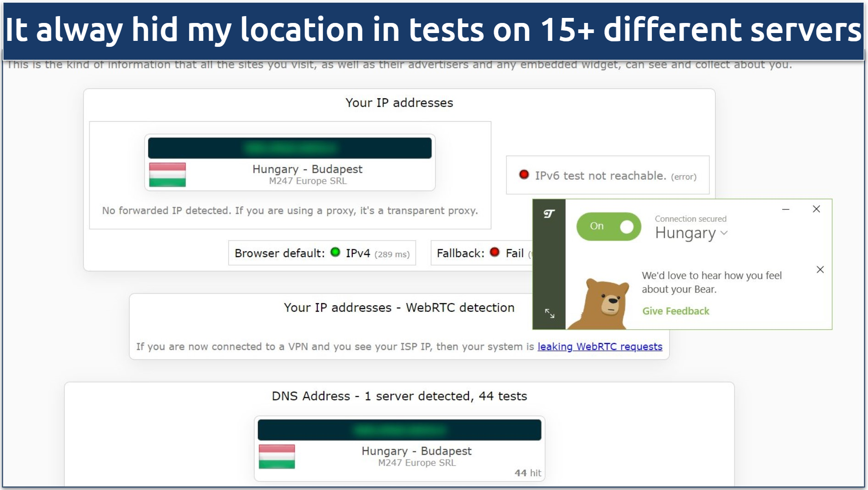Screen dimensions: 868x490
Task: Click the blurred DNS address bar
Action: (399, 430)
